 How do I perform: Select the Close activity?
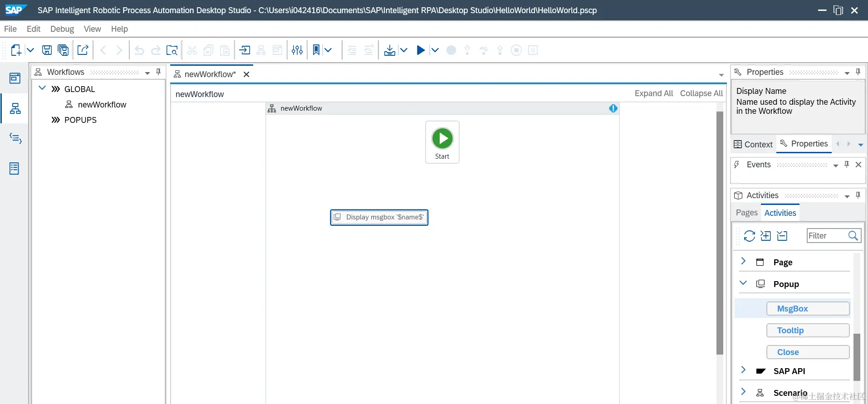click(x=808, y=352)
